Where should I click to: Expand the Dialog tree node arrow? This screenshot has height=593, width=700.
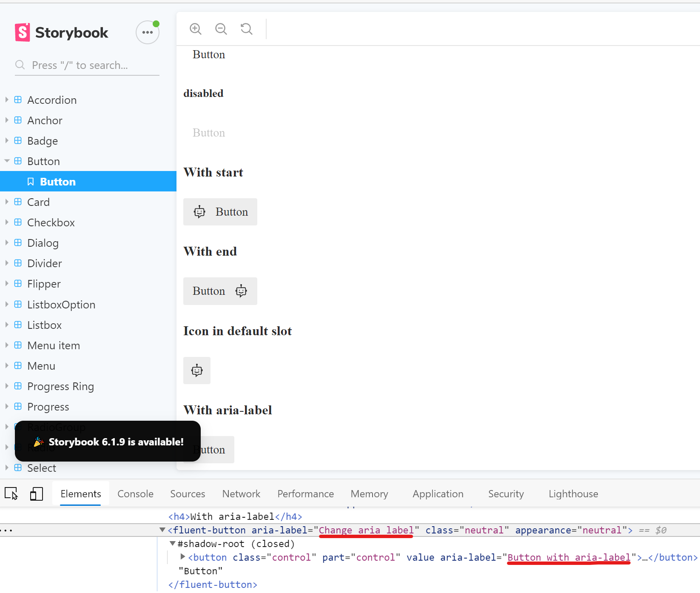click(7, 242)
